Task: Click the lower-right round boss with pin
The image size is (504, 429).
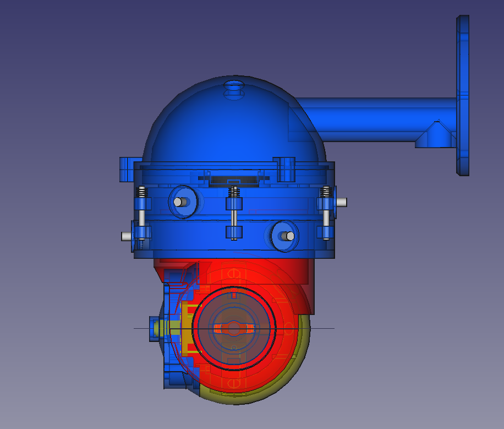Action: [x=285, y=236]
